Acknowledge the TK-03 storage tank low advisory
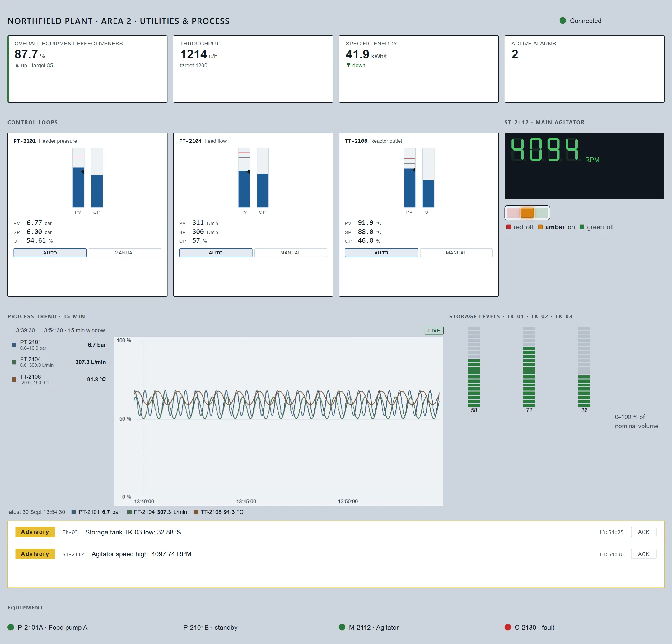Viewport: 672px width, 644px height. tap(644, 532)
